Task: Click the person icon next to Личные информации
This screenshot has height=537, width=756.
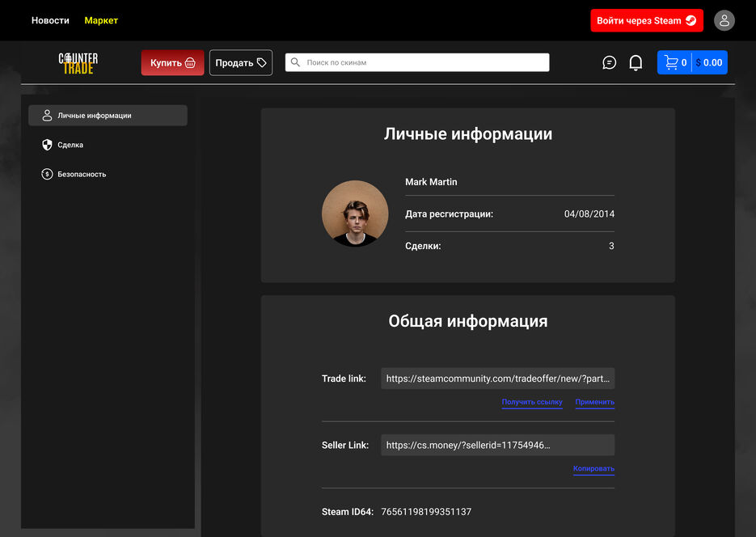Action: tap(47, 115)
